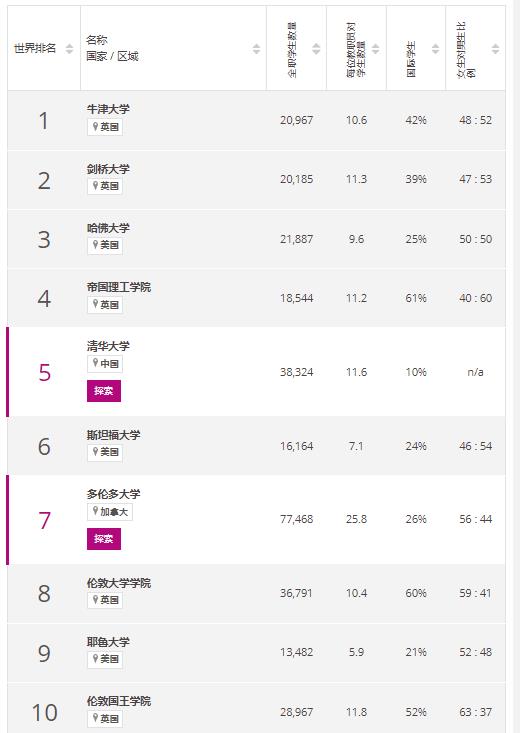The height and width of the screenshot is (733, 520).
Task: Click the 加拿大 location tag under 多伦多大学
Action: point(110,511)
